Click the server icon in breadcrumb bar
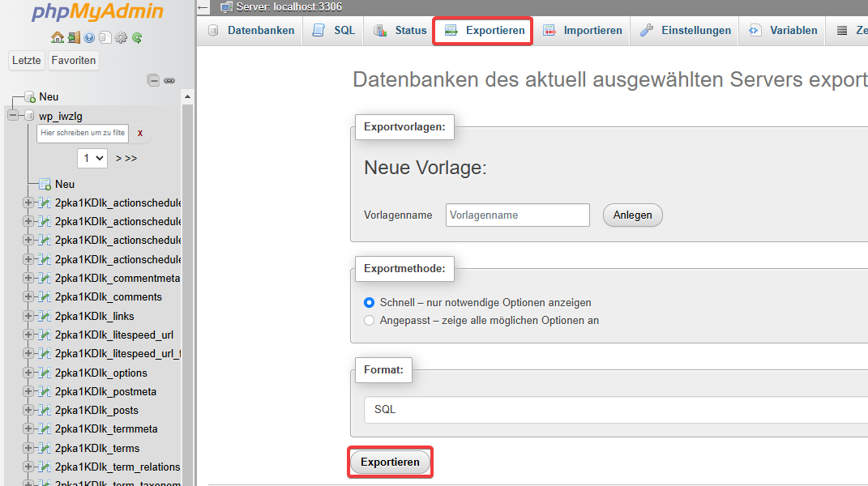This screenshot has height=486, width=868. 226,7
